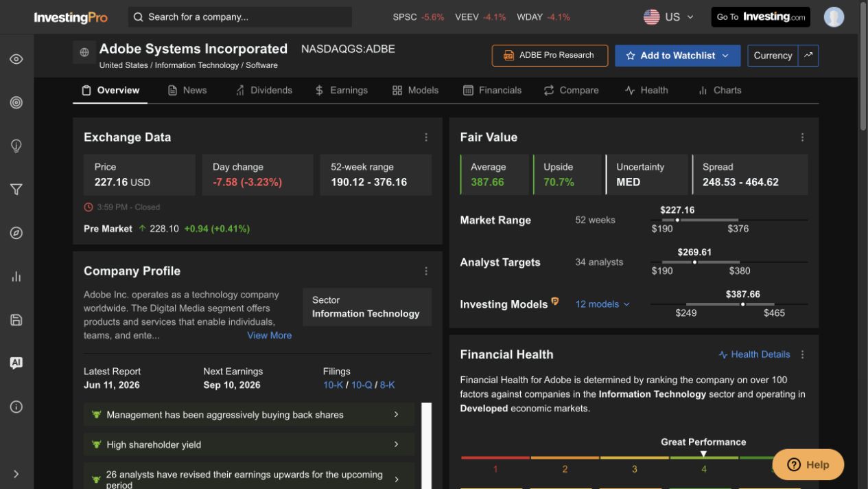Click the search magnifier icon
This screenshot has height=489, width=868.
(x=139, y=17)
